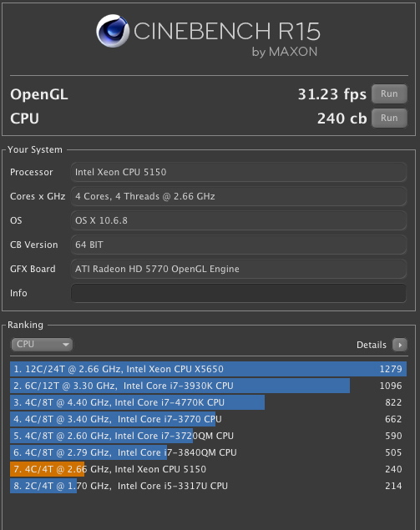Click the CB Version field showing 64 BIT
Viewport: 420px width, 530px height.
(x=239, y=245)
